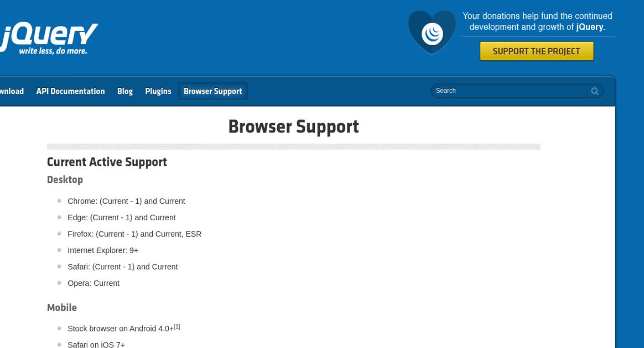
Task: Click 'Edge: (Current - 1) and Current' item
Action: [122, 218]
